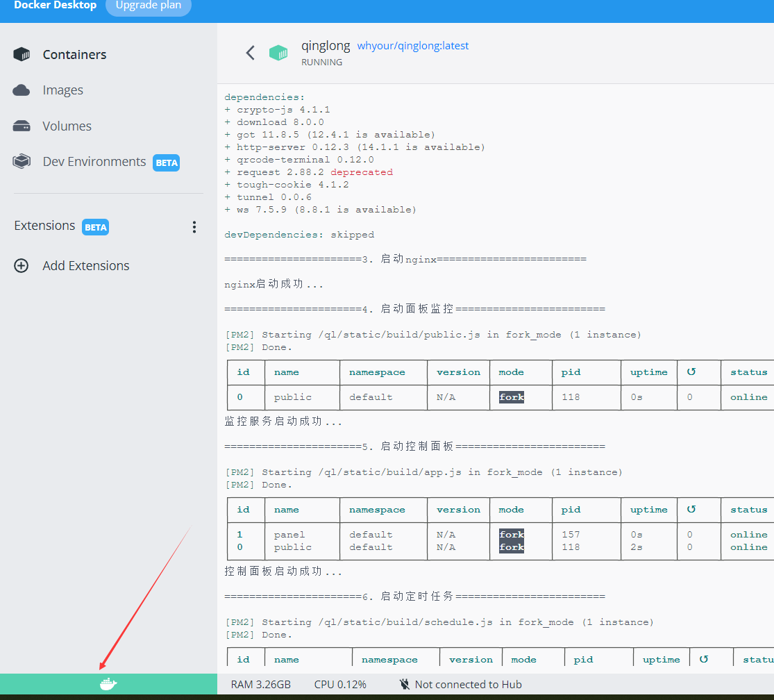Click the red 'deprecated' word in logs
Image resolution: width=774 pixels, height=700 pixels.
[362, 172]
